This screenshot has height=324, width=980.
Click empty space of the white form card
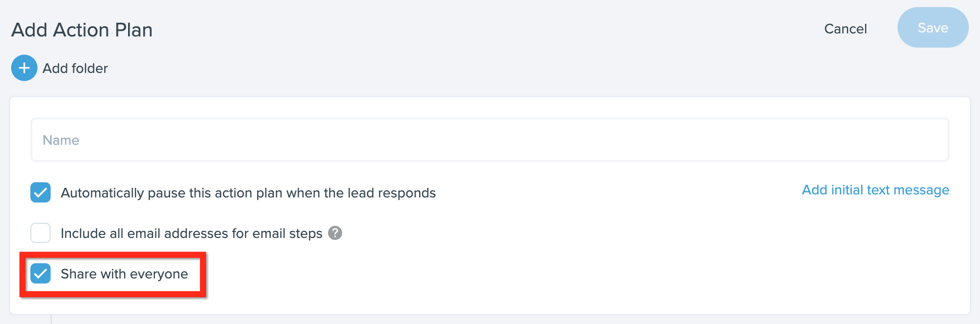607,263
